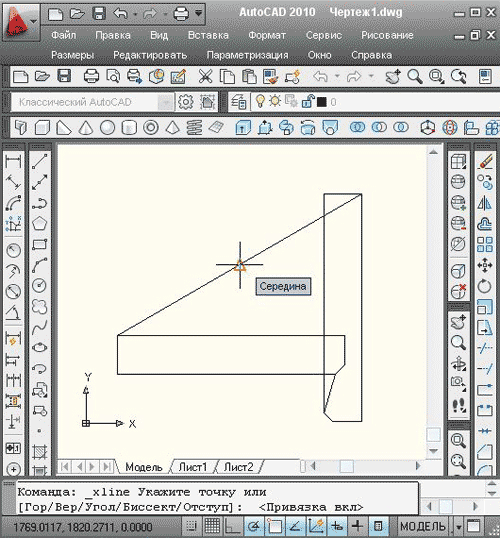Activate the Walk navigation tool
The width and height of the screenshot is (500, 538).
coord(458,406)
